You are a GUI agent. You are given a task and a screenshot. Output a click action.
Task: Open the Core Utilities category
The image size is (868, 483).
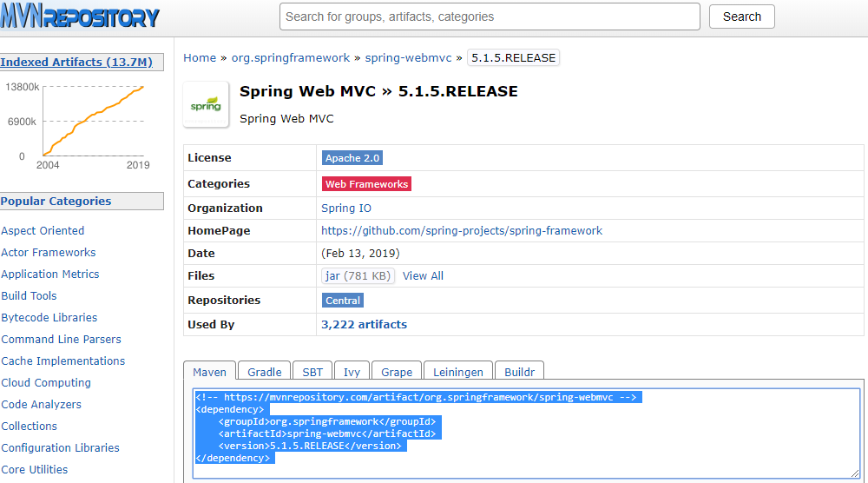click(35, 469)
